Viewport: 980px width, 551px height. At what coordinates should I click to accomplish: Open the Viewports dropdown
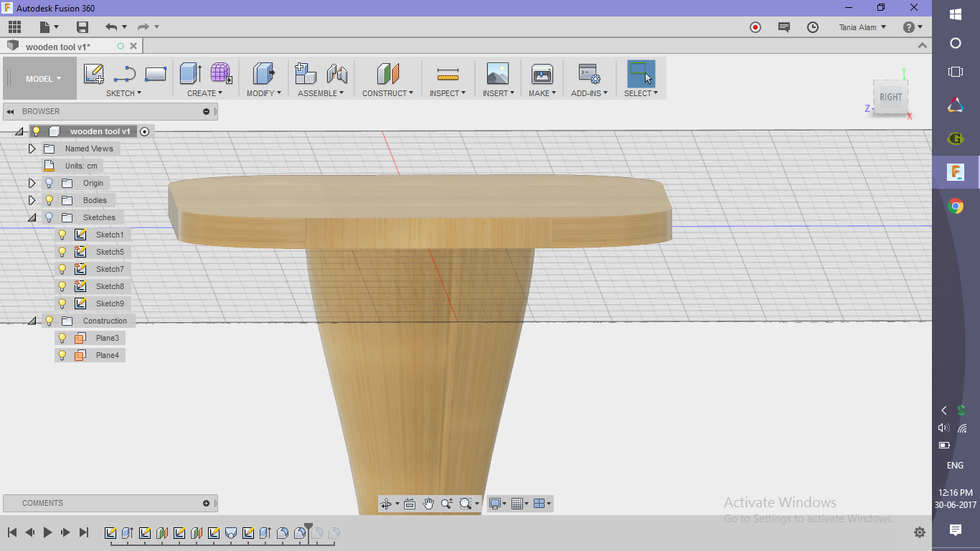coord(543,504)
